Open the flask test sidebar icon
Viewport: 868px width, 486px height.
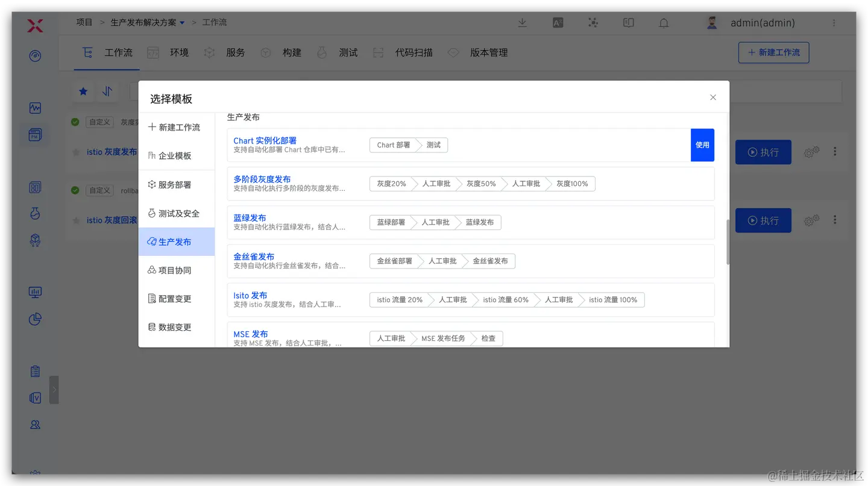35,213
